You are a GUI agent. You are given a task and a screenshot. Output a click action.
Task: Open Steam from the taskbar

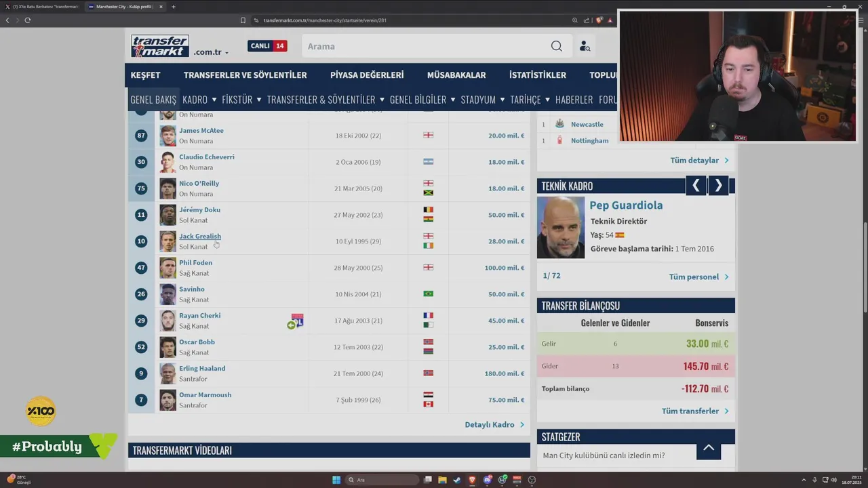pos(458,480)
